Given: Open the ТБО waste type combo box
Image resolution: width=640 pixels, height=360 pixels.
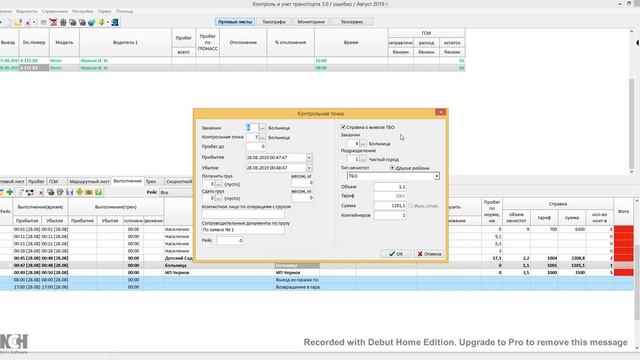Looking at the screenshot, I should pyautogui.click(x=393, y=176).
